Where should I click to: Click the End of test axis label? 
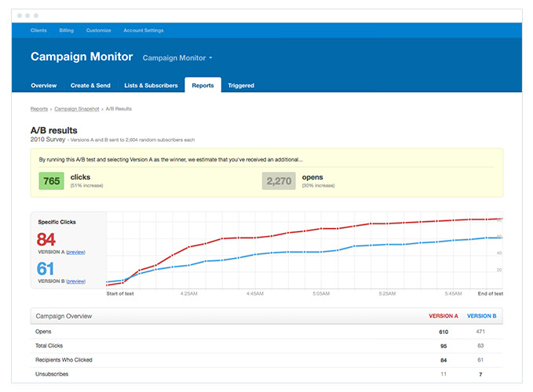(490, 293)
